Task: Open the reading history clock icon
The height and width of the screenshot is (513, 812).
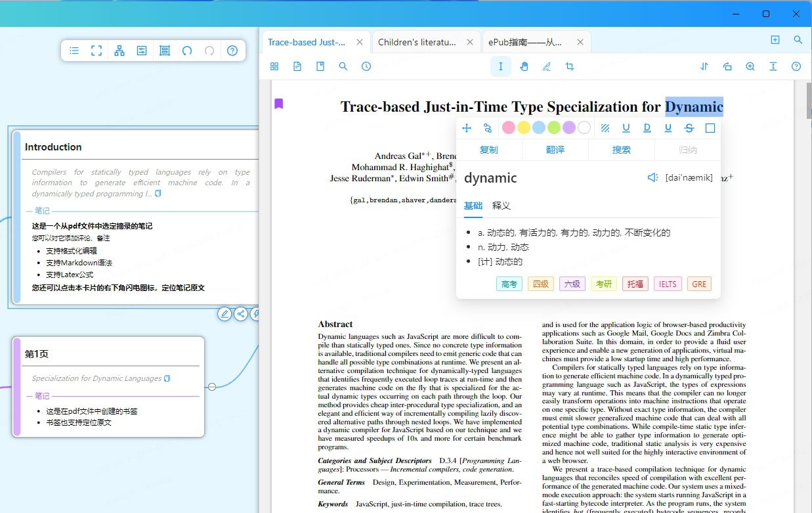Action: 366,66
